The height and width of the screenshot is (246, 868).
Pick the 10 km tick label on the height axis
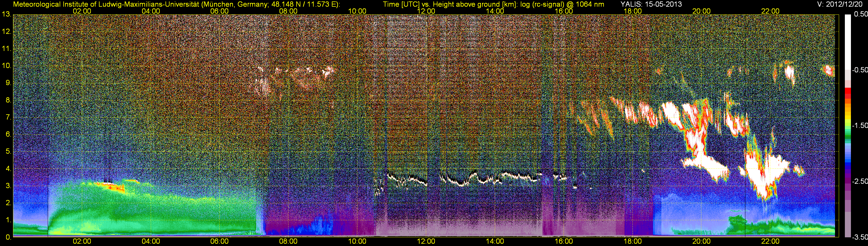coord(6,66)
